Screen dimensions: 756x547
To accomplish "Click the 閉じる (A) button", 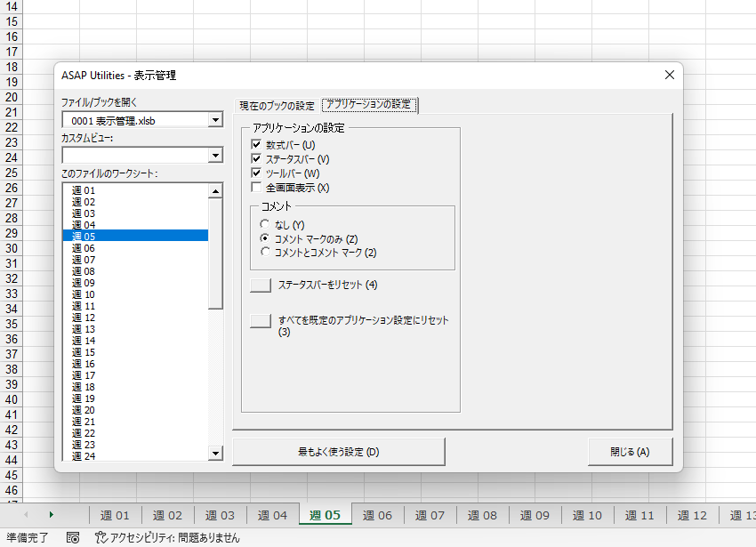I will pyautogui.click(x=630, y=452).
